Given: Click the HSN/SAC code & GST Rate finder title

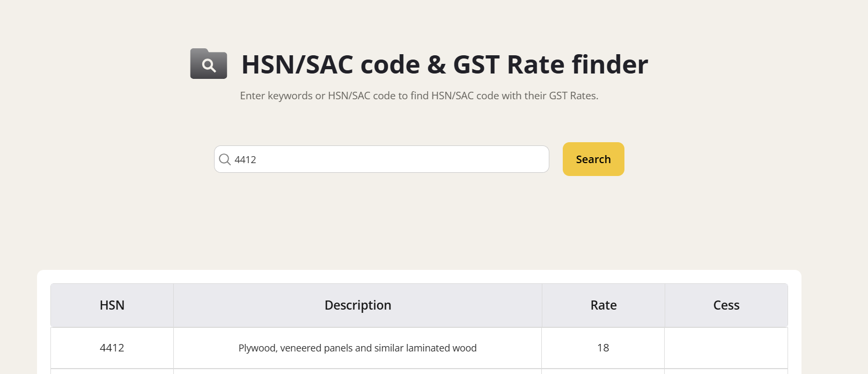Looking at the screenshot, I should tap(444, 64).
